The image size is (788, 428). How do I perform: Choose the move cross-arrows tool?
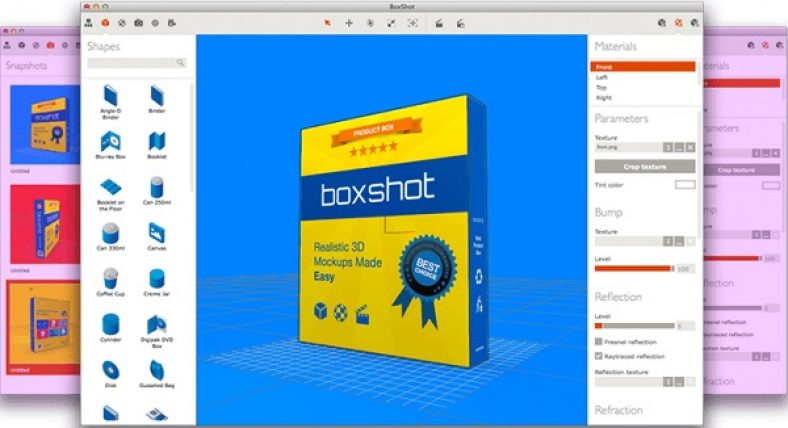pos(349,23)
